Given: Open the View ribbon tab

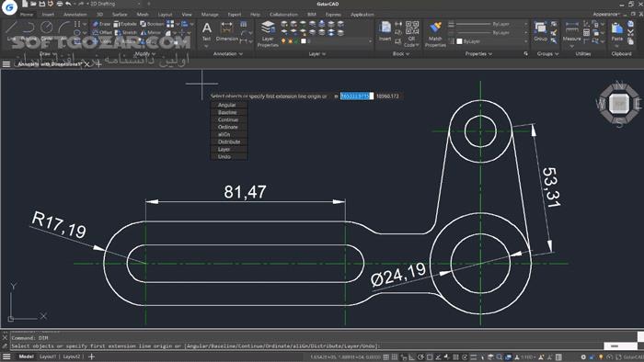Looking at the screenshot, I should pyautogui.click(x=187, y=15).
